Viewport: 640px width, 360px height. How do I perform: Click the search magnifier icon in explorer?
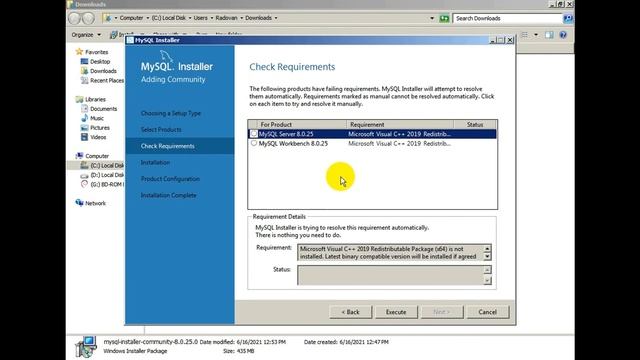(x=568, y=18)
